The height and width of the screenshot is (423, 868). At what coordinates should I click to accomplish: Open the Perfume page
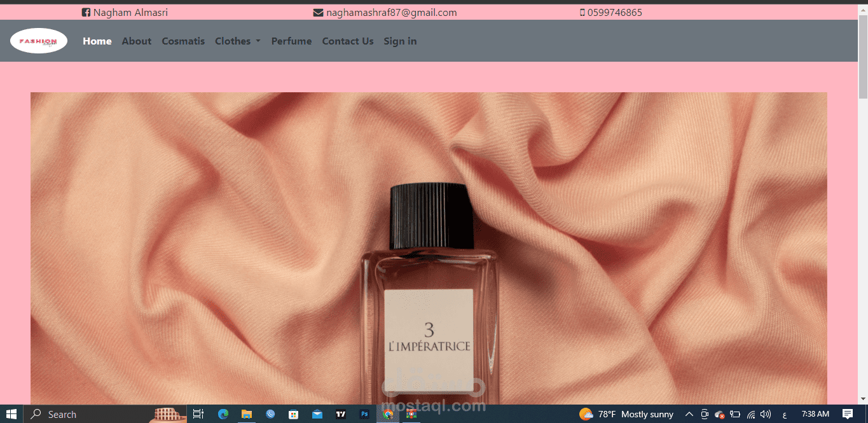pos(291,41)
